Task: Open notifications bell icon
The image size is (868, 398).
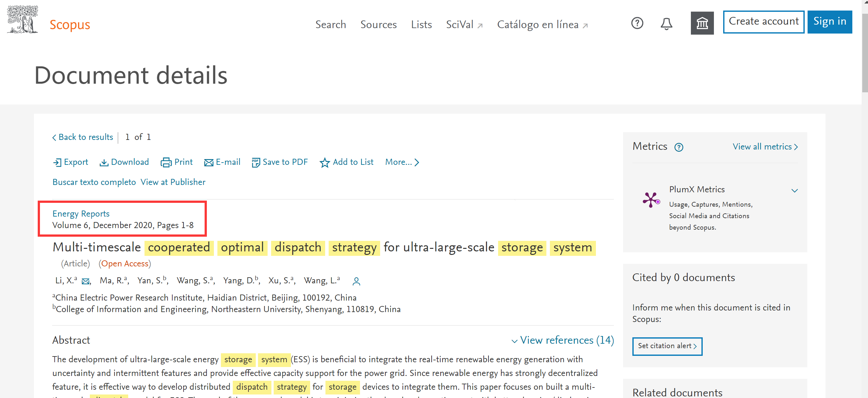Action: (x=666, y=24)
